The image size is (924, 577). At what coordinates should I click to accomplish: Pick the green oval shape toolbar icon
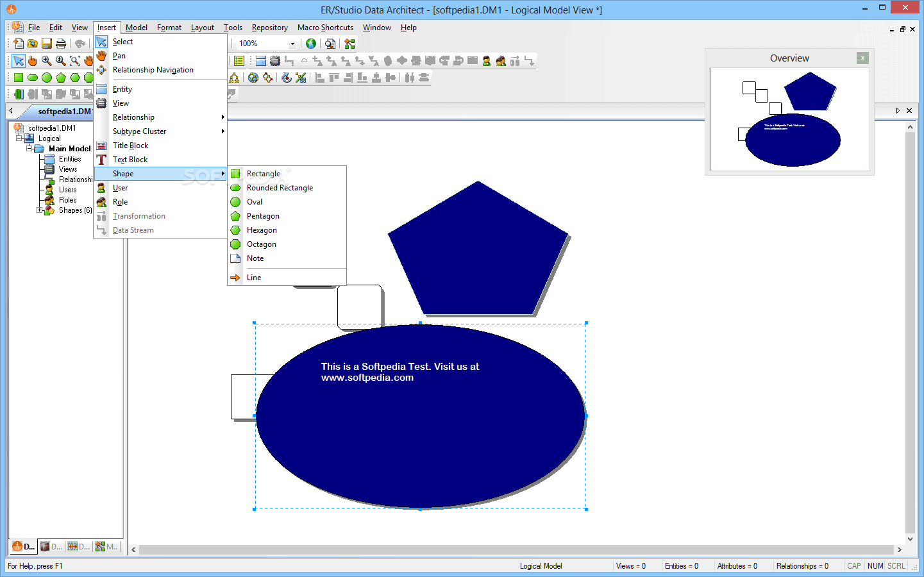point(47,78)
